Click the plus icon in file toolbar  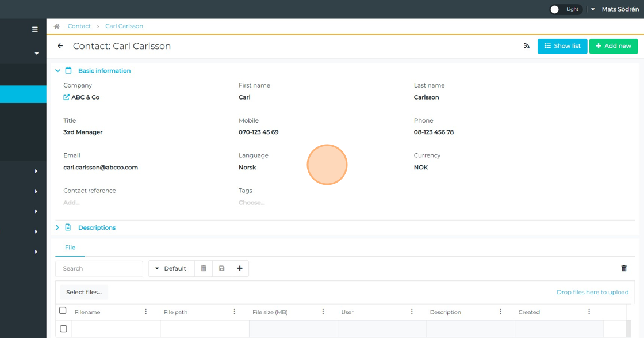240,268
